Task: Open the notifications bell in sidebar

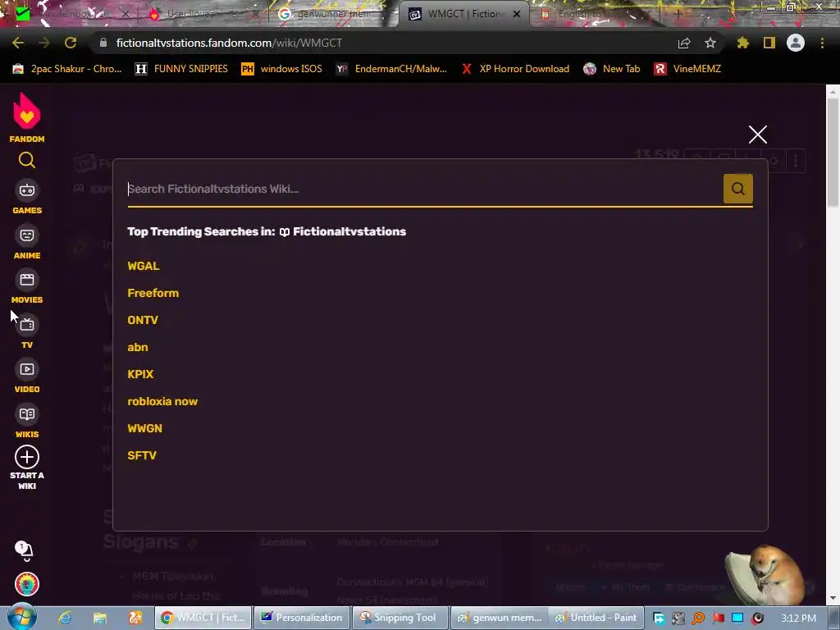Action: pyautogui.click(x=24, y=550)
